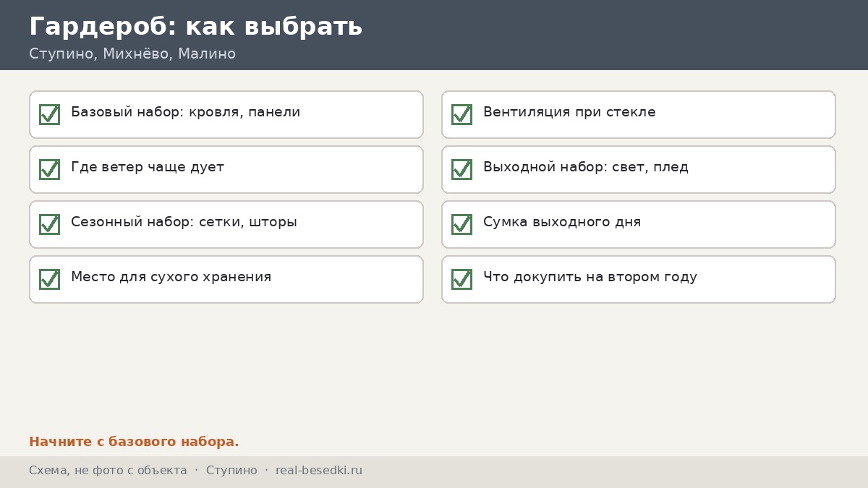This screenshot has width=868, height=488.
Task: Click the subtitle 'Ступино, Михнёво, Малино'
Action: (x=132, y=54)
